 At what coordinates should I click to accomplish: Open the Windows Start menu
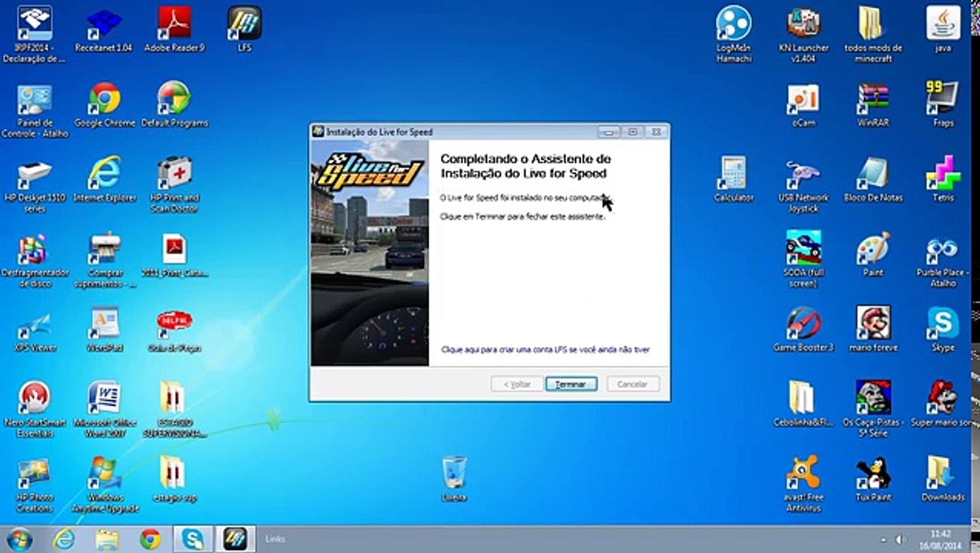pos(19,539)
